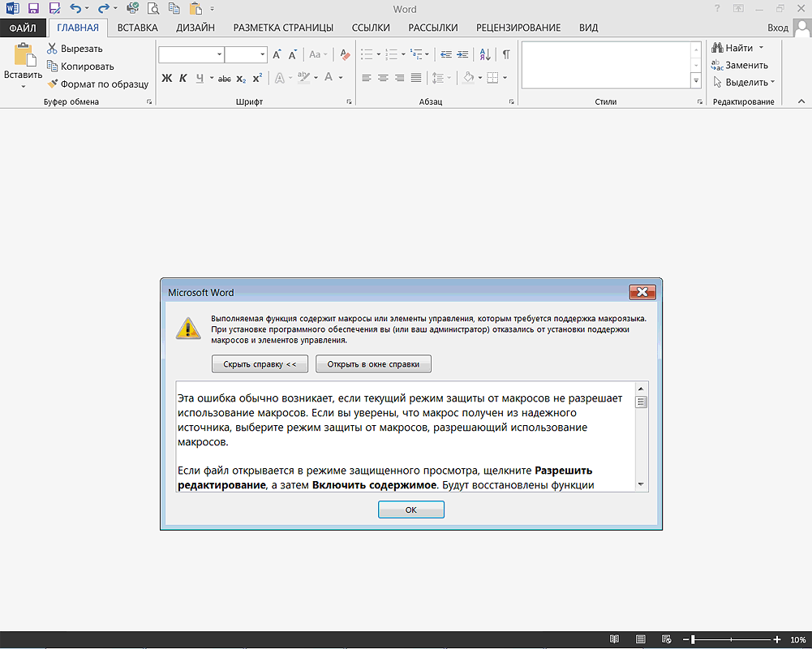
Task: Click Скрыть справку << button
Action: coord(260,364)
